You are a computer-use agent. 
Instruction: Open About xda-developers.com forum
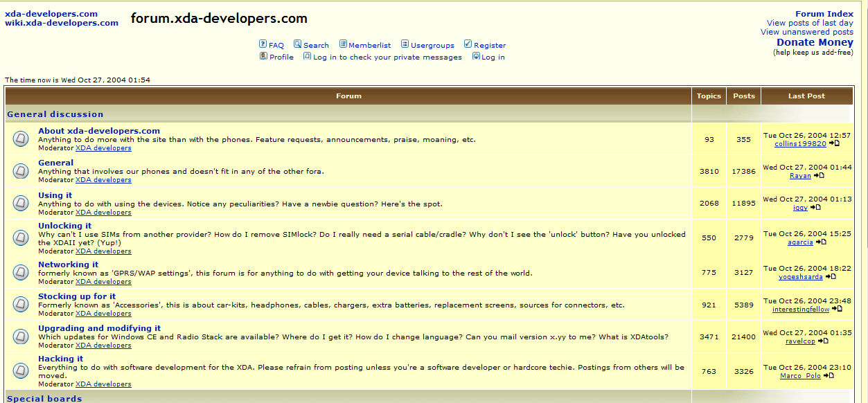[99, 130]
